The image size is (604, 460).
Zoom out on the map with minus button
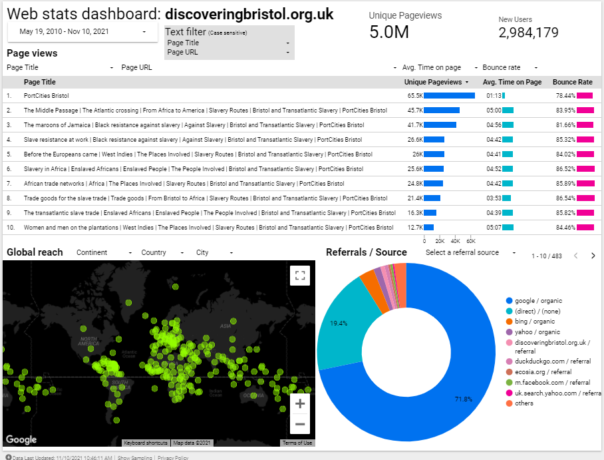pyautogui.click(x=300, y=424)
